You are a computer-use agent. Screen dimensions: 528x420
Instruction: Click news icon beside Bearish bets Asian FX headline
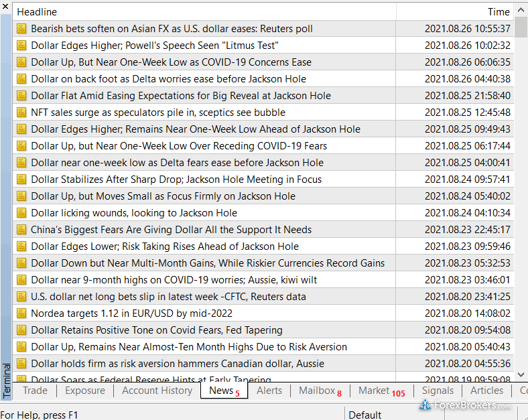[x=21, y=29]
